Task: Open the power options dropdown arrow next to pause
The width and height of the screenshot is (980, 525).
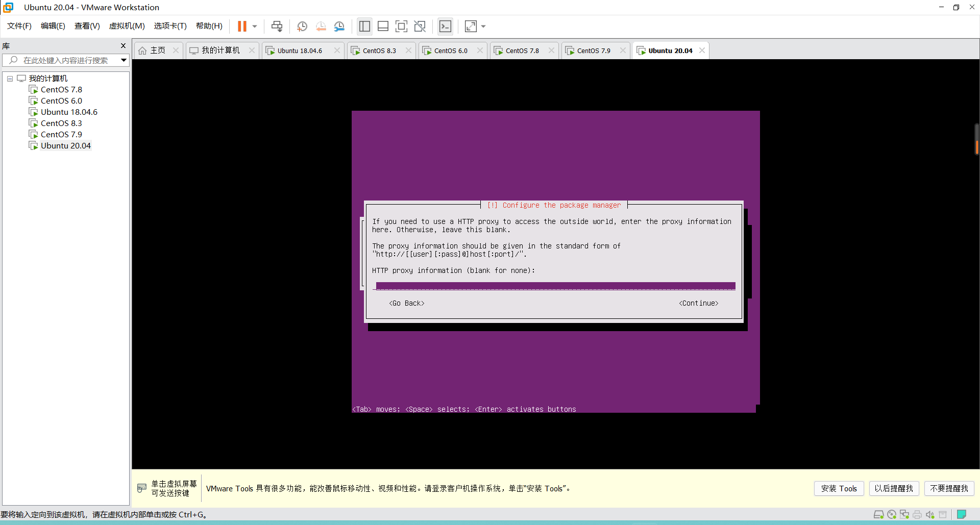Action: click(x=255, y=26)
